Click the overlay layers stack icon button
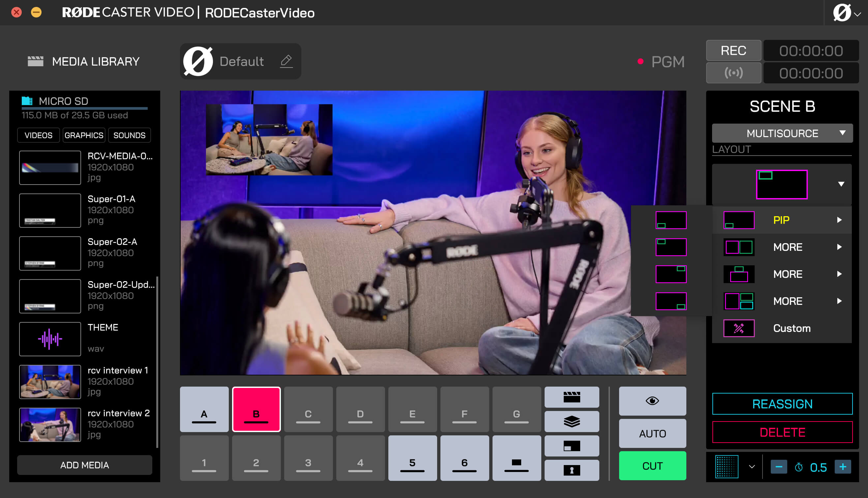 (572, 422)
